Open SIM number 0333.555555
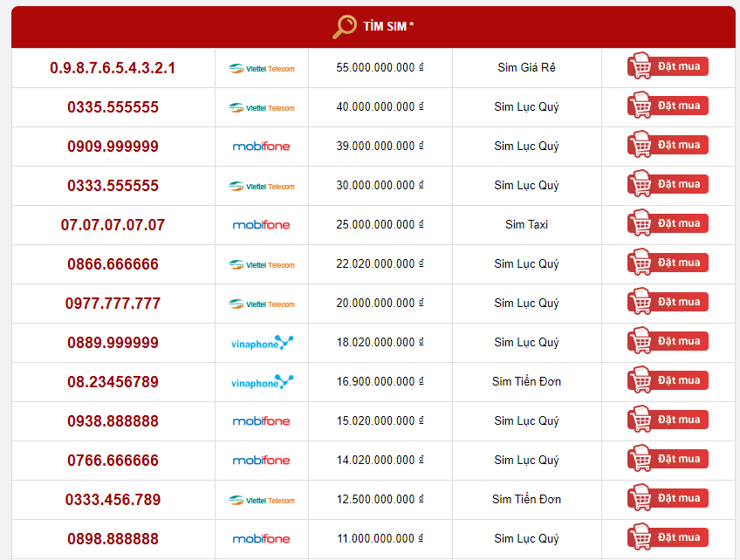This screenshot has height=560, width=740. (113, 186)
